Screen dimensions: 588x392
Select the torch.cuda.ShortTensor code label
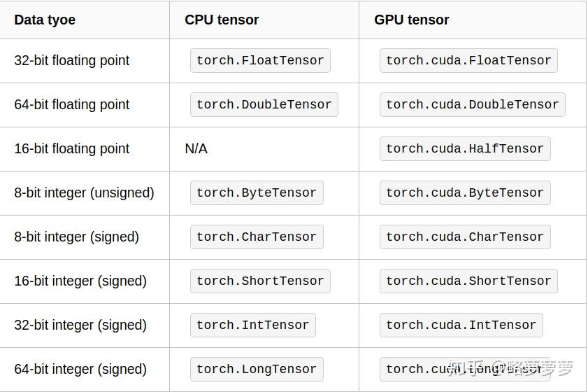coord(468,281)
